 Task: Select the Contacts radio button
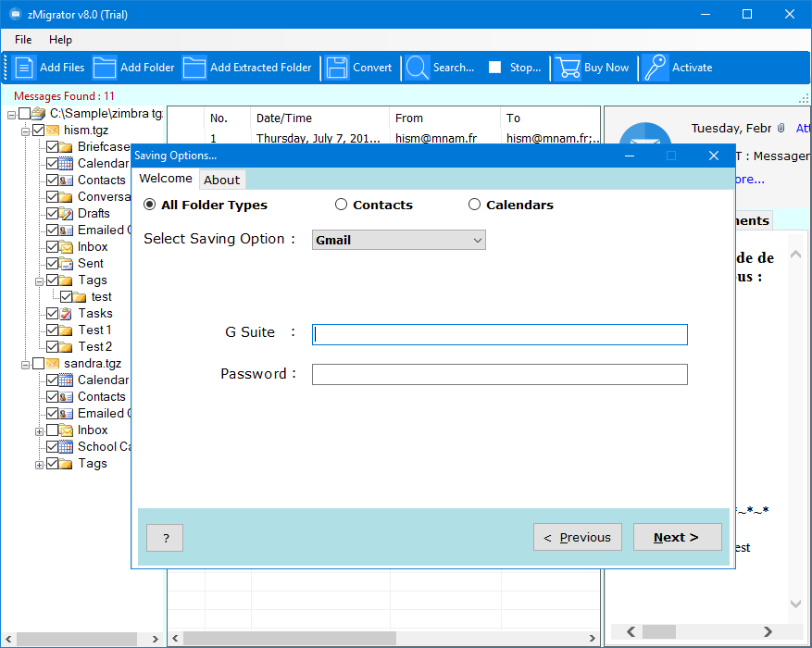pyautogui.click(x=341, y=205)
